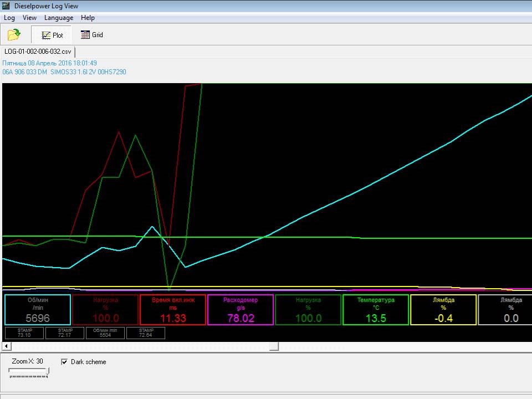This screenshot has width=532, height=399.
Task: Toggle the dark red Нагрузка channel box
Action: pos(105,309)
